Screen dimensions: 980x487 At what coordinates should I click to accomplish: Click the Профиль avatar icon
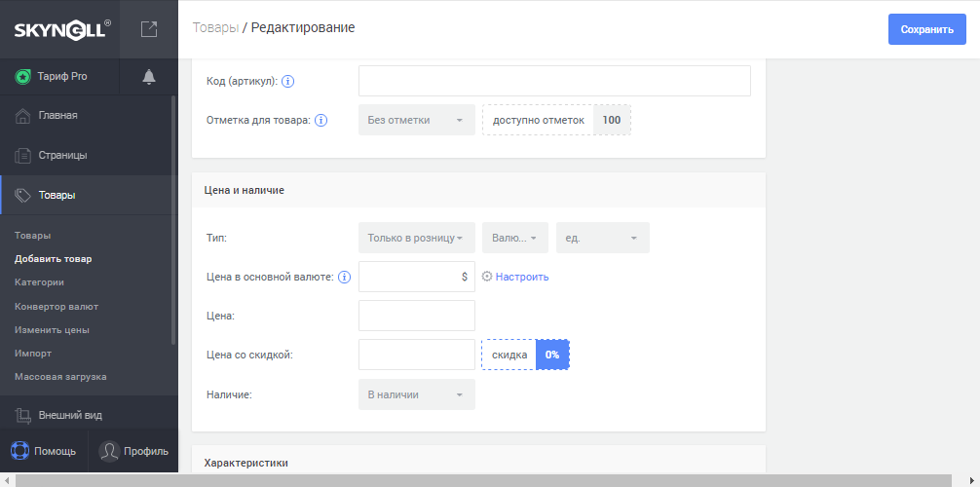(x=109, y=451)
